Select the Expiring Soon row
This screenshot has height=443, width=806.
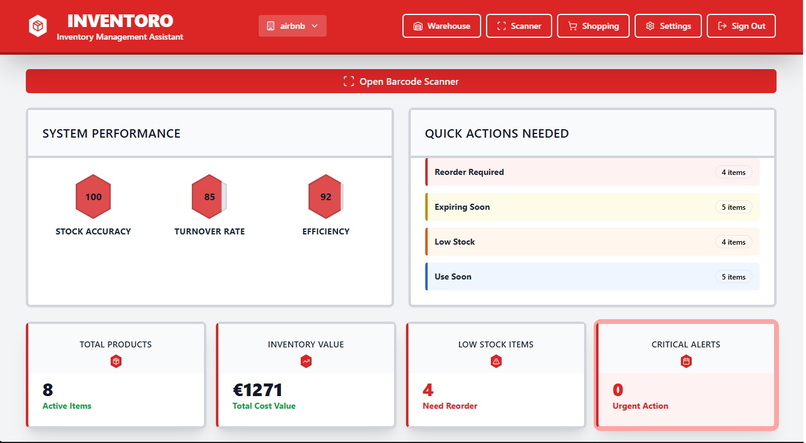click(592, 207)
